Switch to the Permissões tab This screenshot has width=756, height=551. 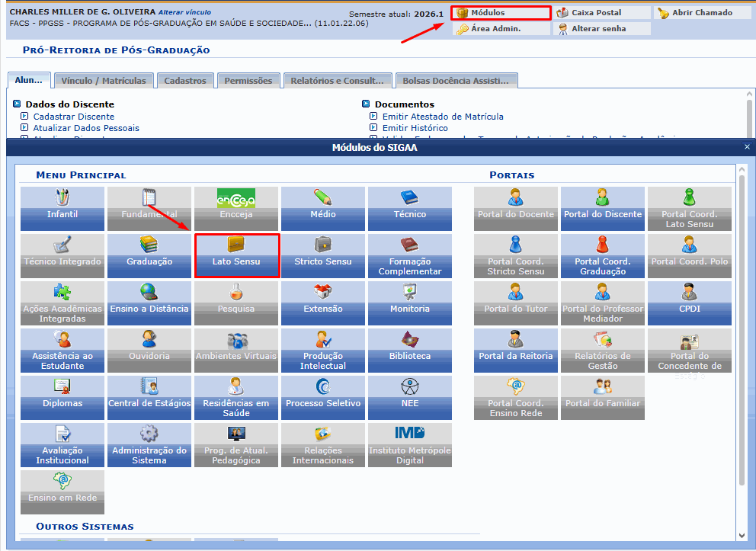click(248, 81)
